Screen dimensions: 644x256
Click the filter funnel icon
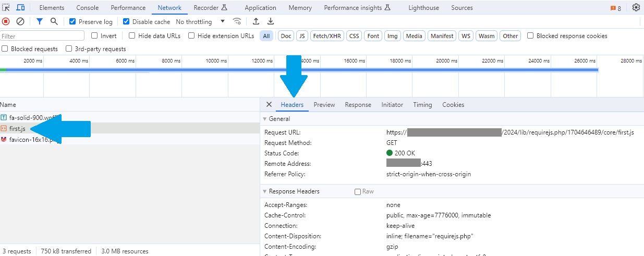click(x=40, y=21)
